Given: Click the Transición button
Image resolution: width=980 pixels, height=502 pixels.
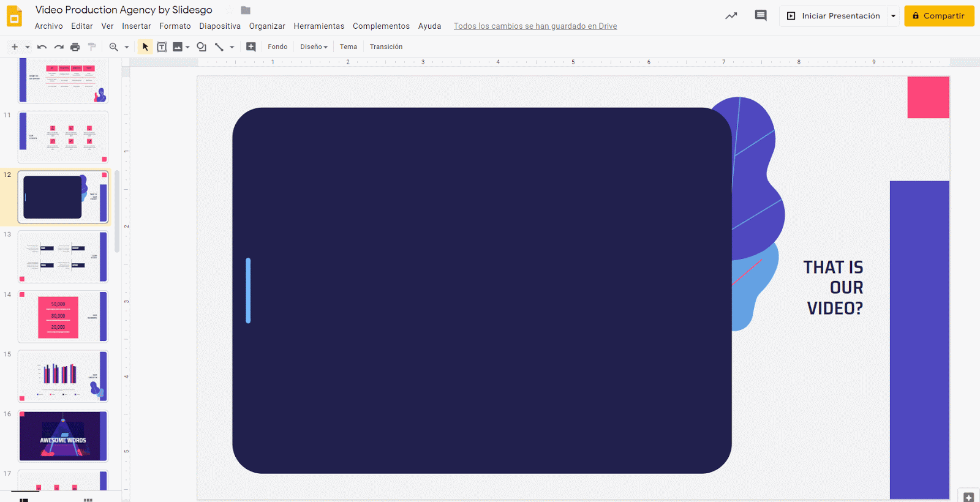Looking at the screenshot, I should tap(386, 47).
